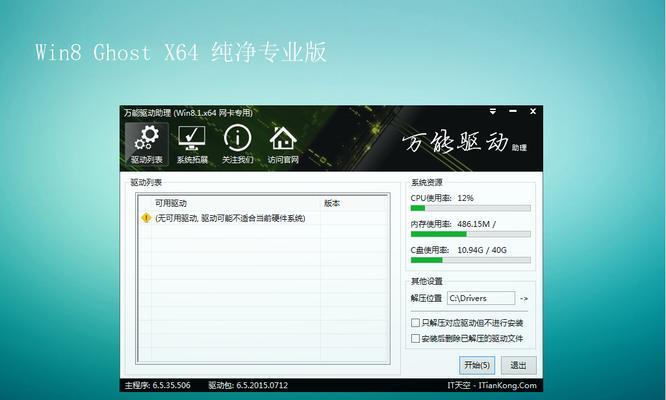Image resolution: width=666 pixels, height=400 pixels.
Task: Click the C盘使用率 progress bar
Action: click(471, 260)
